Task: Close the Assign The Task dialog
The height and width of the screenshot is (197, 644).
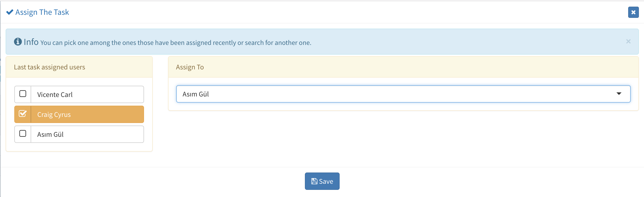Action: pyautogui.click(x=633, y=12)
